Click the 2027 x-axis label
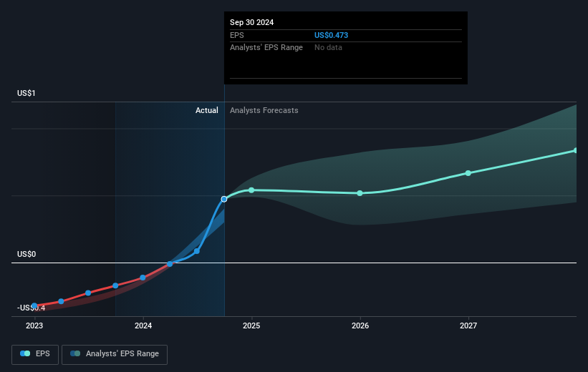The image size is (588, 372). [x=468, y=325]
